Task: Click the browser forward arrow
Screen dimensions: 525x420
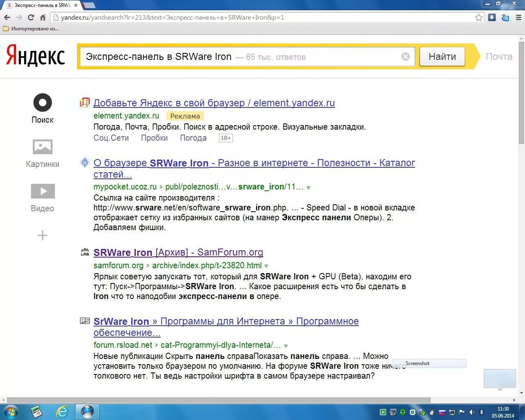Action: point(19,17)
